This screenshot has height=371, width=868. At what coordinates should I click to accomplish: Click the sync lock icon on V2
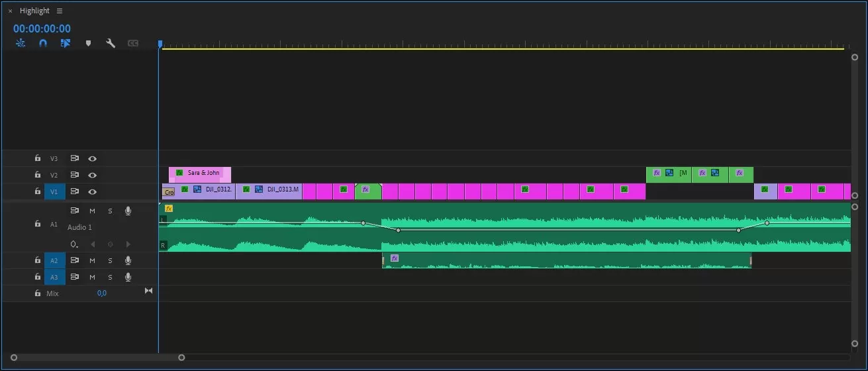75,175
